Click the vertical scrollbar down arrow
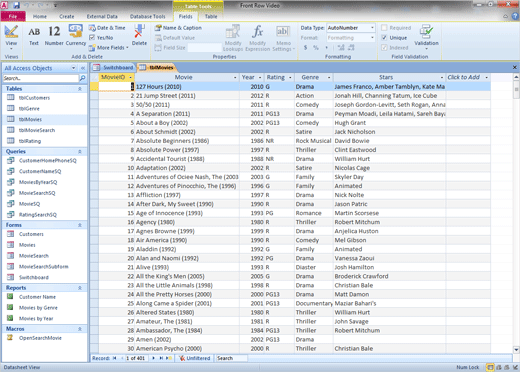This screenshot has width=520, height=372. click(516, 350)
